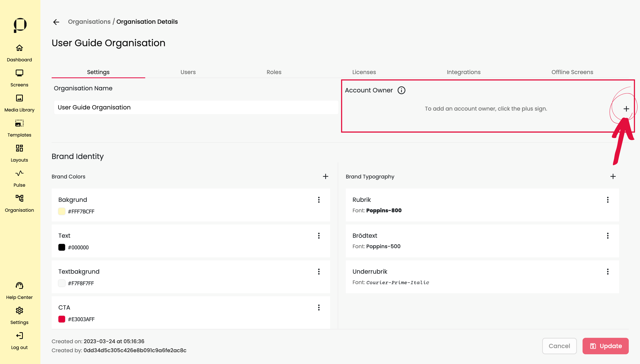Open the Pulse section
The image size is (640, 364).
(x=19, y=173)
